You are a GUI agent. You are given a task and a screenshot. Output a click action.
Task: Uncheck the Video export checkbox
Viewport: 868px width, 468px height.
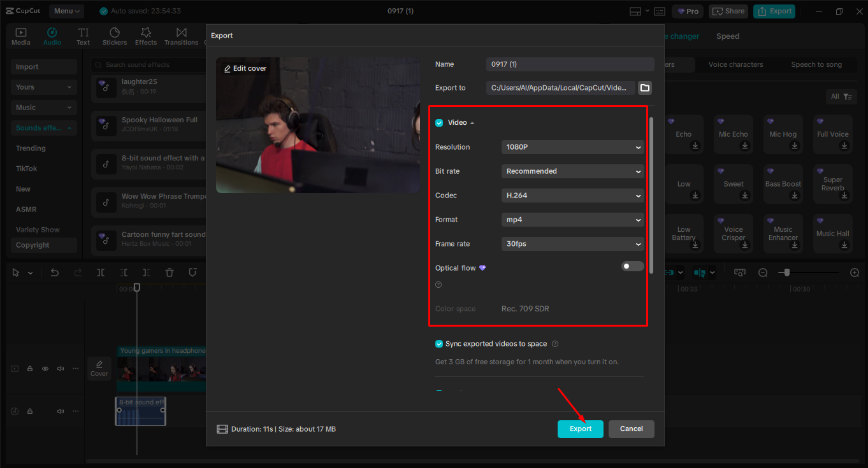click(439, 122)
